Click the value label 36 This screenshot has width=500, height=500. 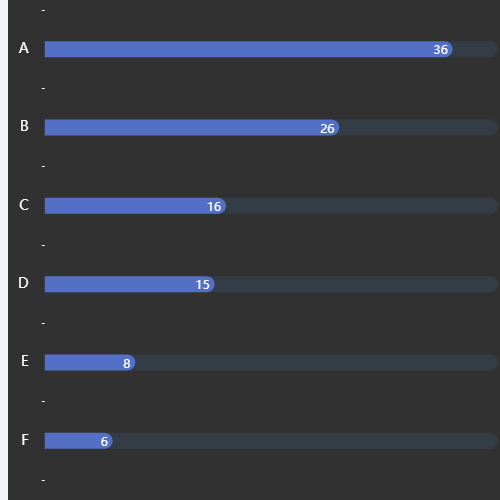click(x=440, y=50)
